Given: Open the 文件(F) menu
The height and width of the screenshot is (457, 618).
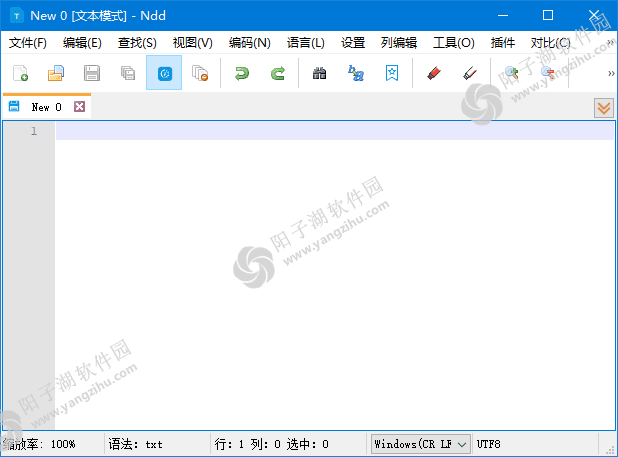Looking at the screenshot, I should pyautogui.click(x=28, y=43).
